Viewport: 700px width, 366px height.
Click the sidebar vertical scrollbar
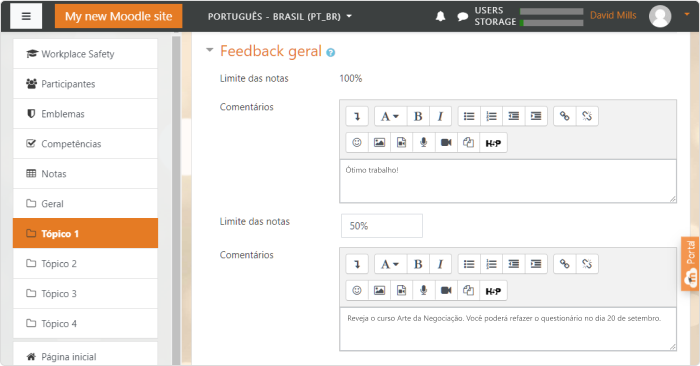pos(176,200)
